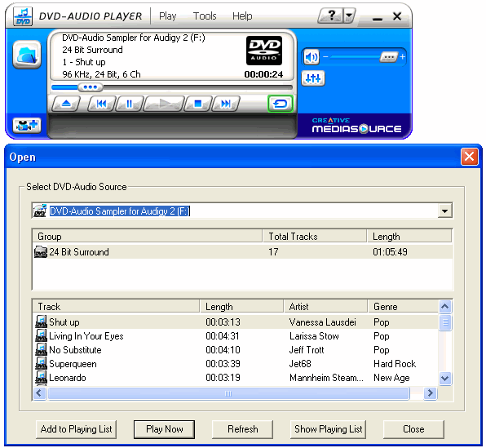Click Add to Playing List button
The width and height of the screenshot is (486, 448).
click(x=77, y=429)
